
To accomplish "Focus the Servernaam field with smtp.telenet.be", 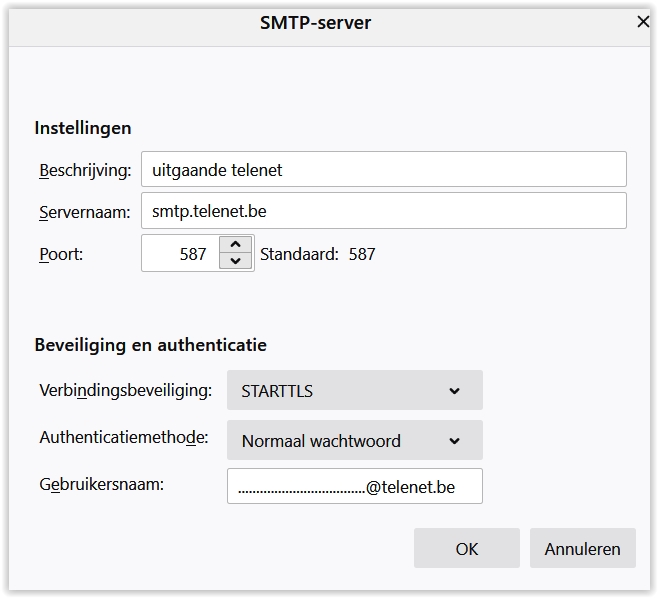I will tap(383, 211).
